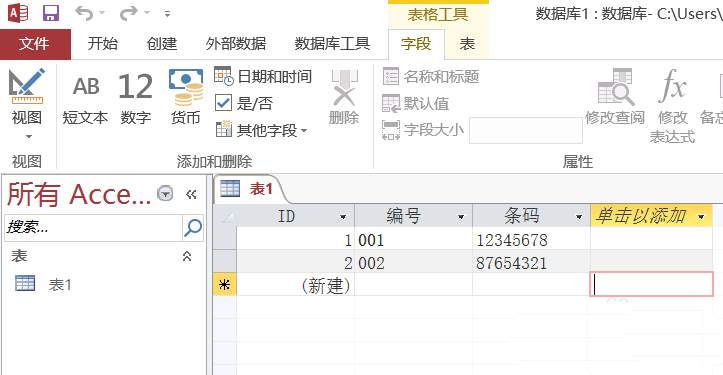Click the ID cell with value 2
Image resolution: width=723 pixels, height=375 pixels.
point(296,263)
